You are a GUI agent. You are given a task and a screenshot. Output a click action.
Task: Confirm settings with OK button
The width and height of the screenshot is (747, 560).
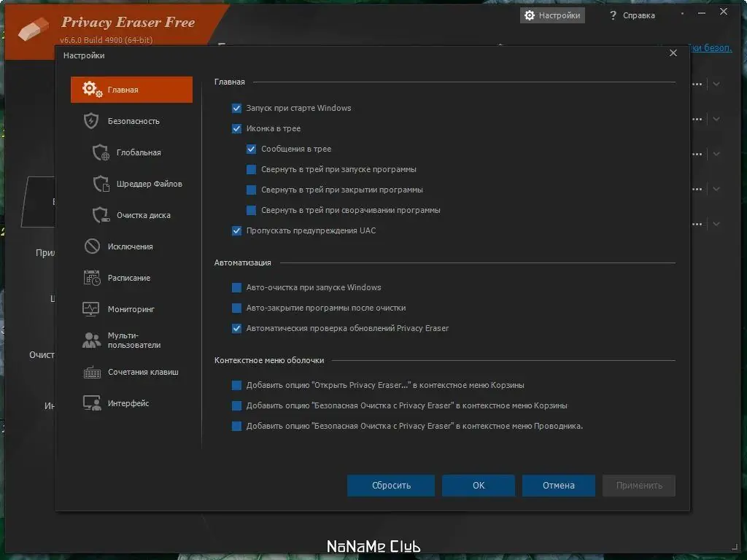tap(479, 485)
